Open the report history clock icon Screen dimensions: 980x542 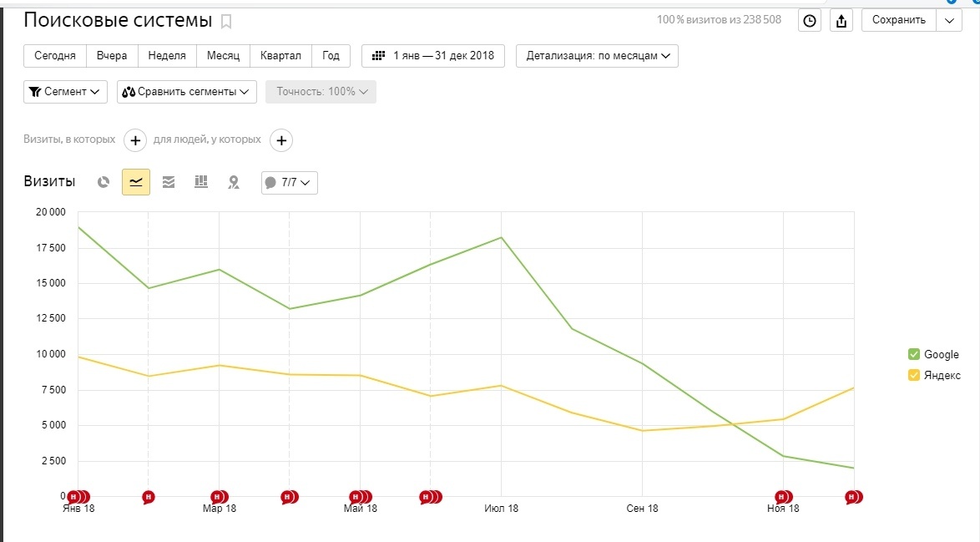[x=809, y=21]
